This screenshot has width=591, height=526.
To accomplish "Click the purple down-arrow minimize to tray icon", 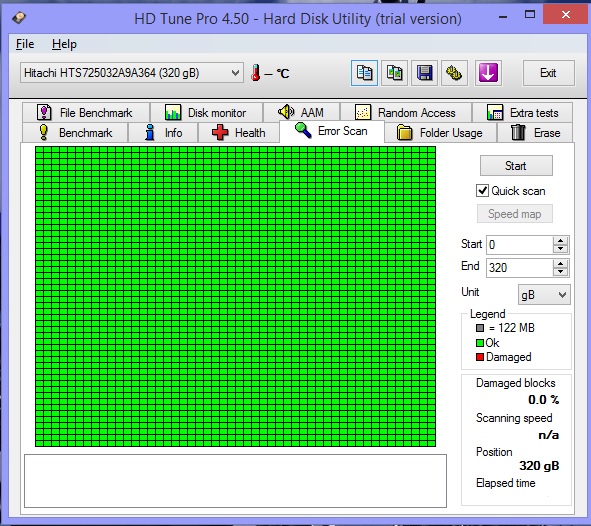I will (488, 73).
